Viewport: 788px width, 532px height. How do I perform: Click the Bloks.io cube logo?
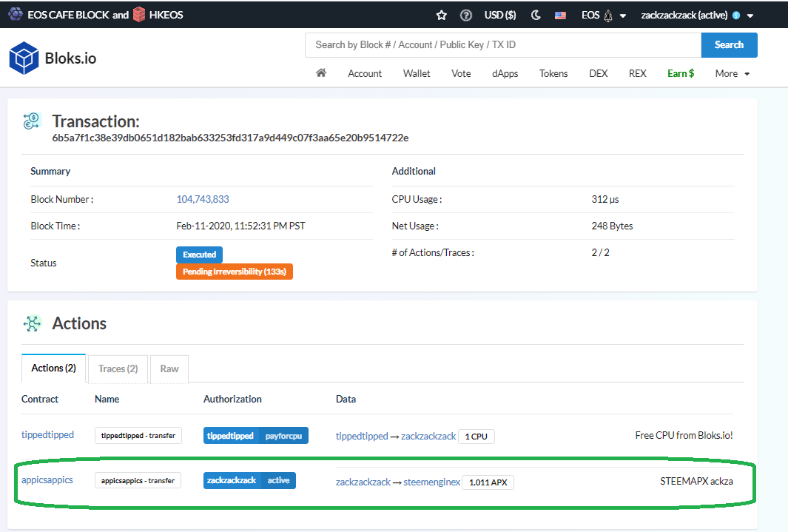(24, 58)
